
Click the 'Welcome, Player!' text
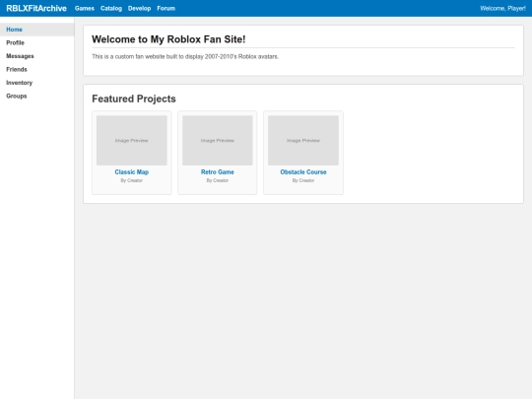point(502,8)
